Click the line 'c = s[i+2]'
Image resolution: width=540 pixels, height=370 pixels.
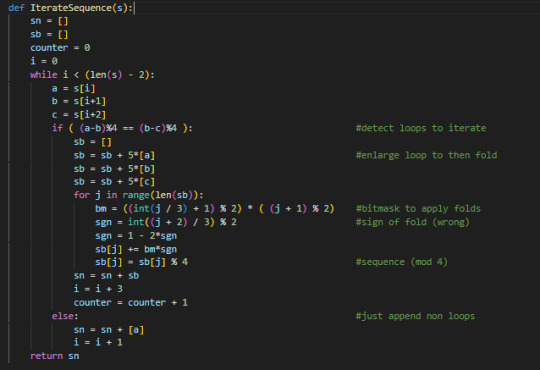point(79,114)
